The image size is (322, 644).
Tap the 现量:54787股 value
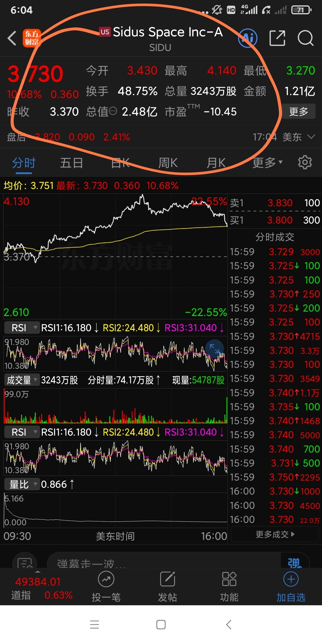(x=199, y=380)
